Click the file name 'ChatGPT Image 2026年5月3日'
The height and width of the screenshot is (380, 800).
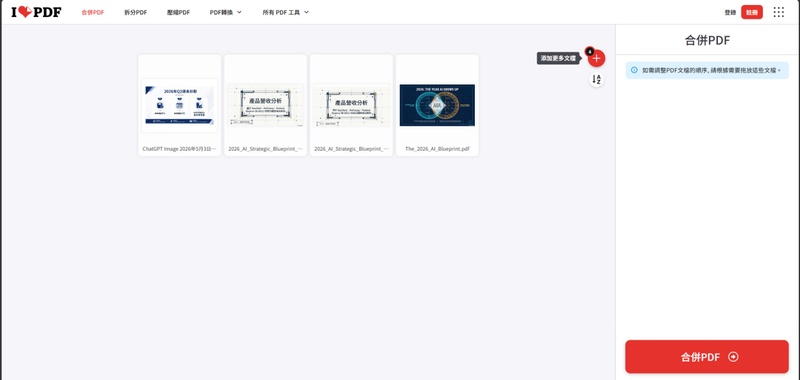[180, 149]
